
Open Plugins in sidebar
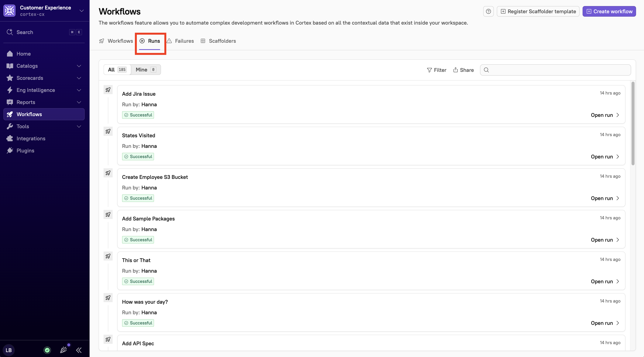44,151
